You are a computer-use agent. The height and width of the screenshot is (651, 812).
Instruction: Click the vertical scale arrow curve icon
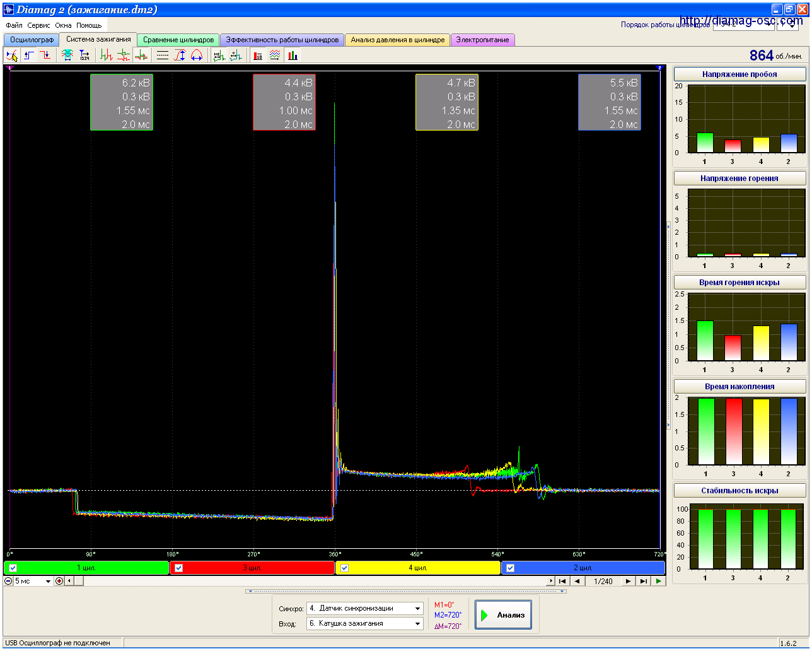click(180, 56)
